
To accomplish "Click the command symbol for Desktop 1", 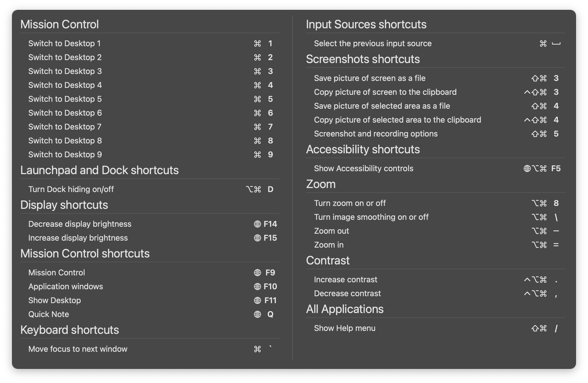I will [257, 43].
